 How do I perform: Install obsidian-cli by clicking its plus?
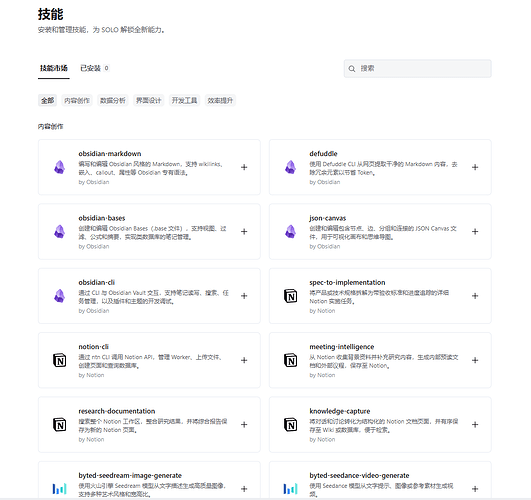(x=244, y=296)
